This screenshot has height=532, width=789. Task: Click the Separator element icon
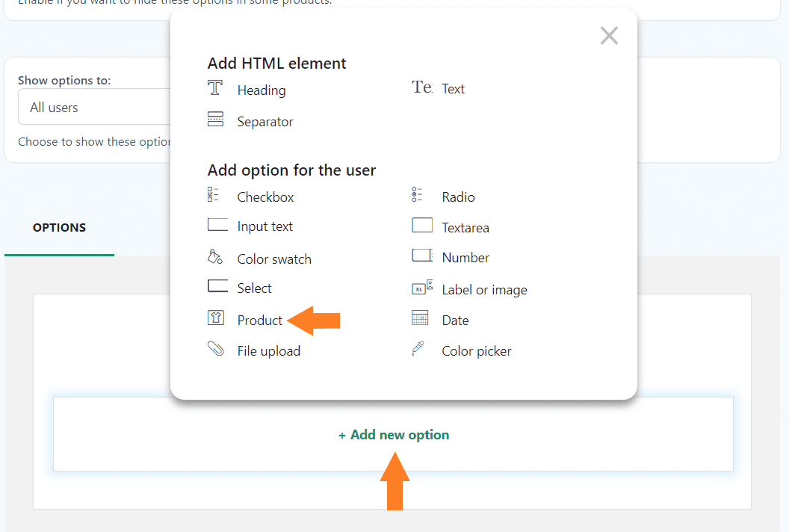(x=215, y=120)
